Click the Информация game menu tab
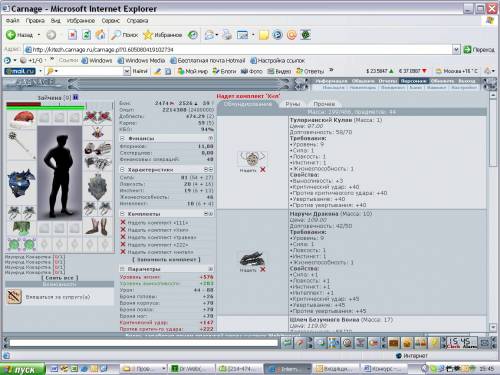This screenshot has height=375, width=500. [x=331, y=81]
